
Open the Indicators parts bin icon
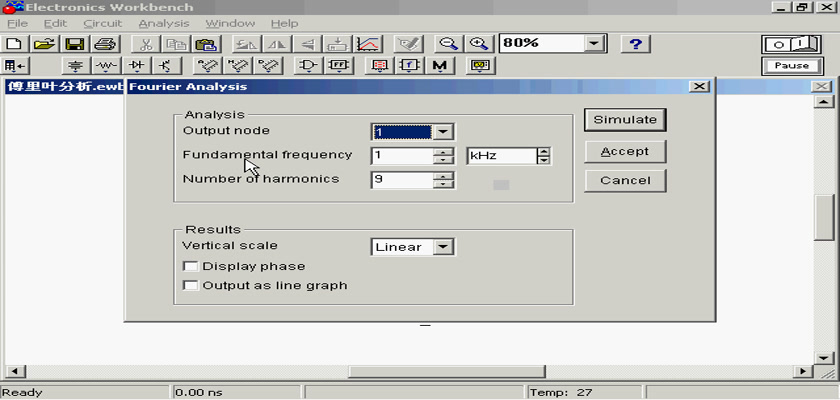click(x=379, y=66)
